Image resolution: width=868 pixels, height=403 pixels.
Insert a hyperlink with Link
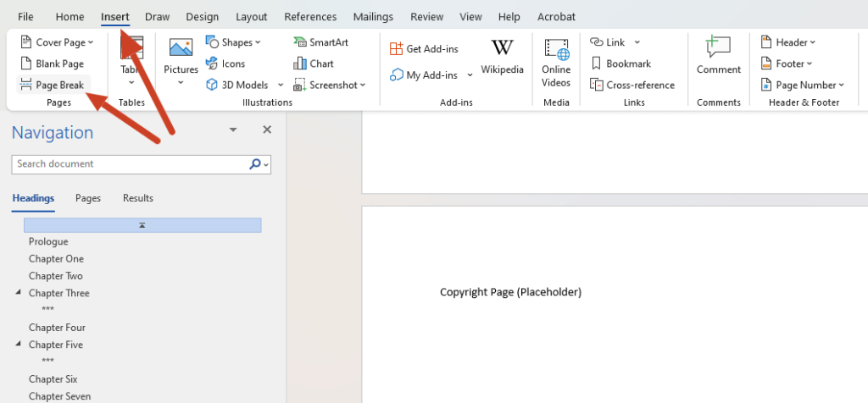(x=607, y=42)
